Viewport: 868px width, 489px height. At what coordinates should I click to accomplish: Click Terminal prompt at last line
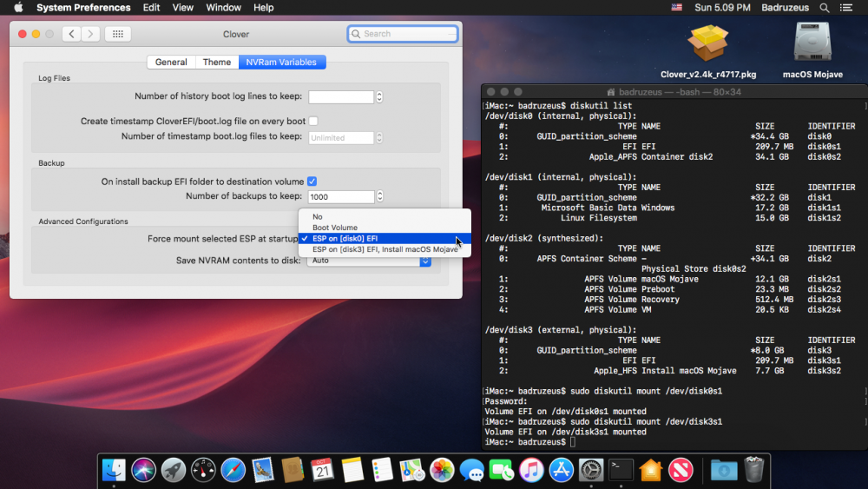tap(573, 442)
